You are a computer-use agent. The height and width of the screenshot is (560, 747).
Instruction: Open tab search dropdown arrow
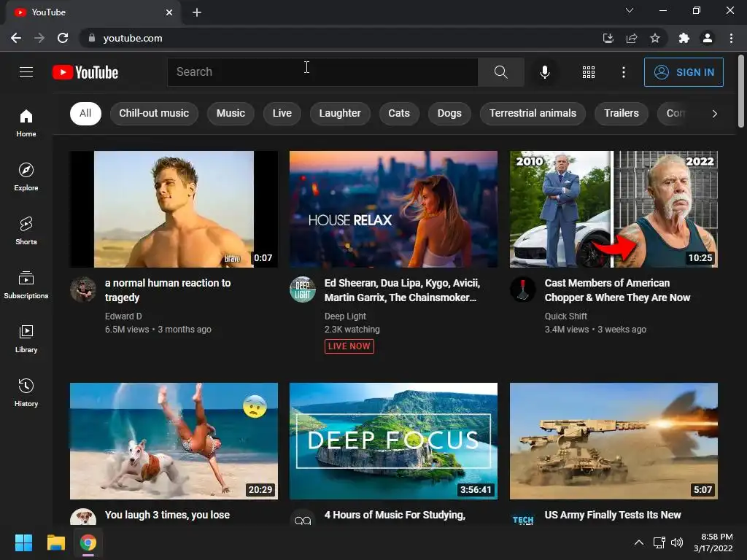[630, 10]
